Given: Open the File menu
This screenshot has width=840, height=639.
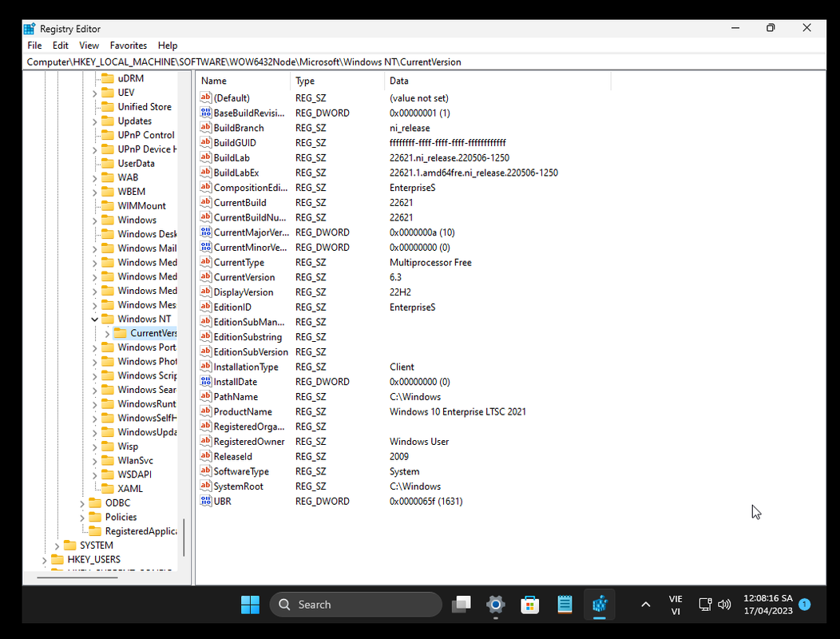Looking at the screenshot, I should [x=34, y=46].
